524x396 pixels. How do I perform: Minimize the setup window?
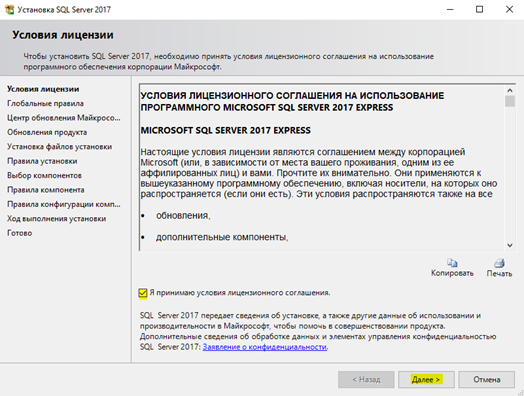click(450, 9)
